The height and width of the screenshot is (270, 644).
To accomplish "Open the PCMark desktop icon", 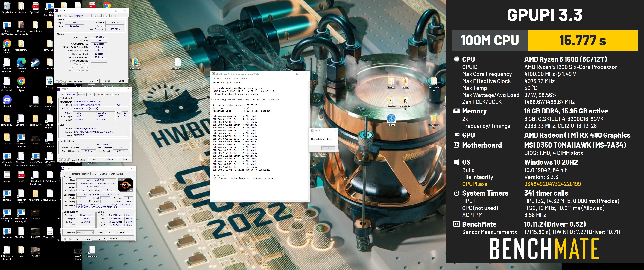I will [405, 83].
